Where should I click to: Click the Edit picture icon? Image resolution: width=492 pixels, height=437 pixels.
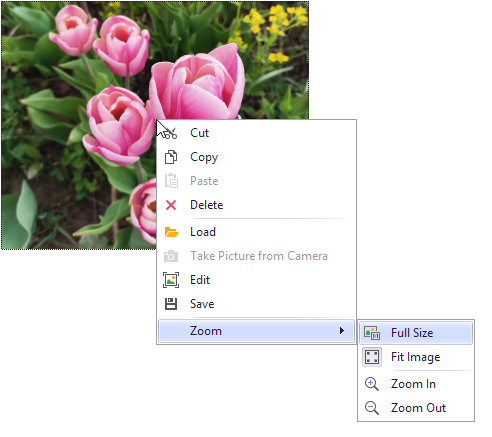(x=171, y=280)
